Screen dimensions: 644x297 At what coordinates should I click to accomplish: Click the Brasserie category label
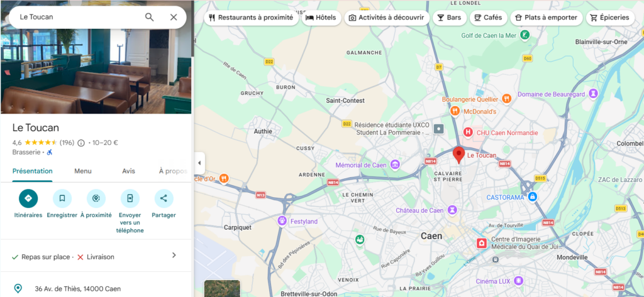tap(26, 152)
